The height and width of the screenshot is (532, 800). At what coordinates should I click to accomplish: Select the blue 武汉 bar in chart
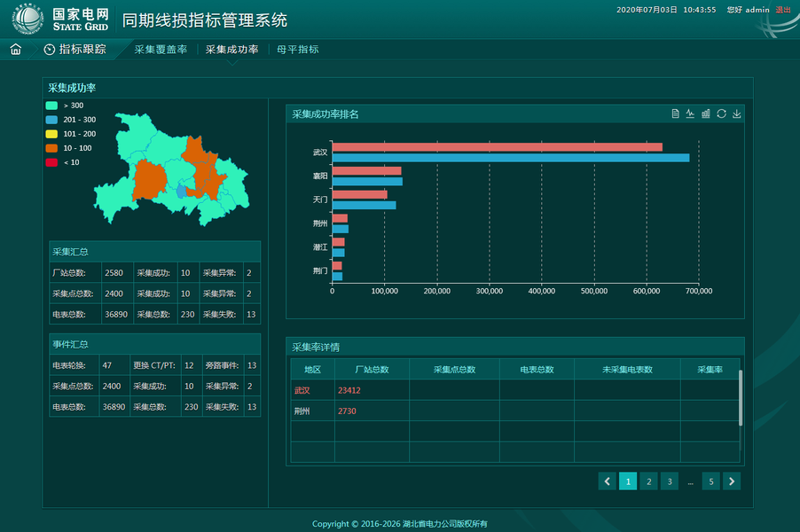point(511,158)
